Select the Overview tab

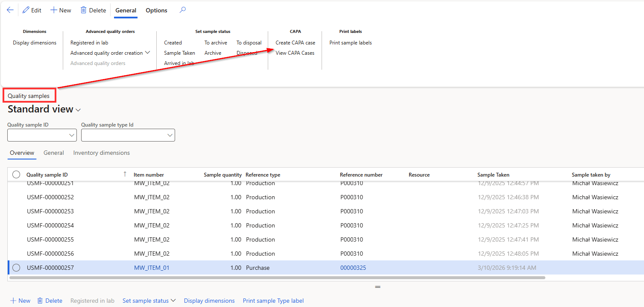pos(22,153)
